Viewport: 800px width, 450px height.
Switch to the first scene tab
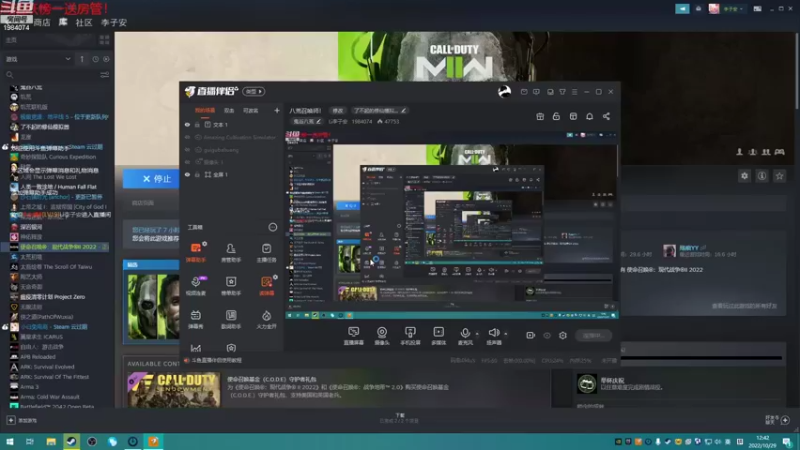205,111
